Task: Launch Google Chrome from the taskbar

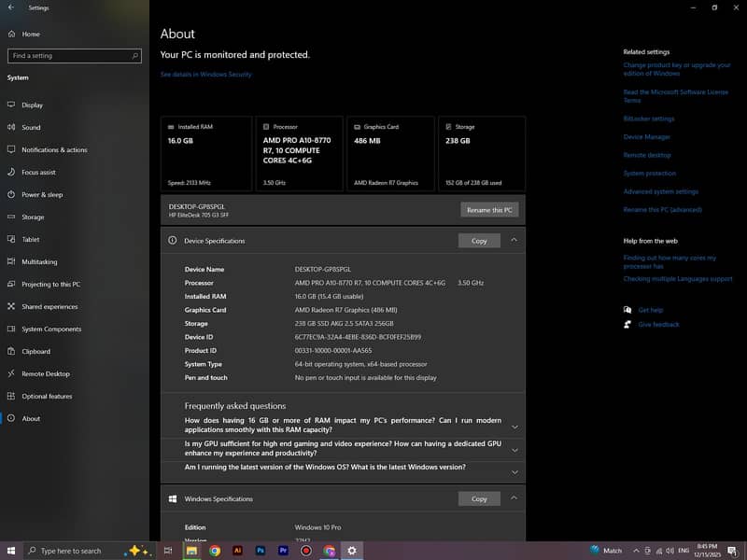Action: pos(215,551)
